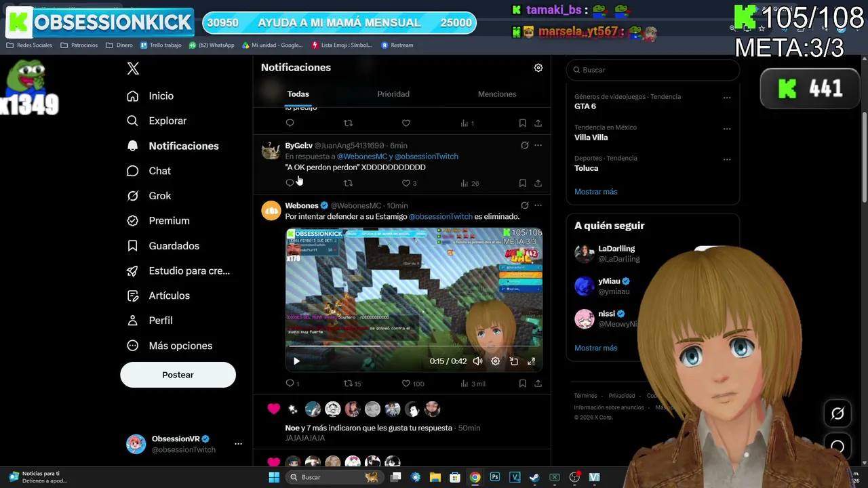Screen dimensions: 868x488
Task: Share Webones' tweet
Action: point(538,384)
